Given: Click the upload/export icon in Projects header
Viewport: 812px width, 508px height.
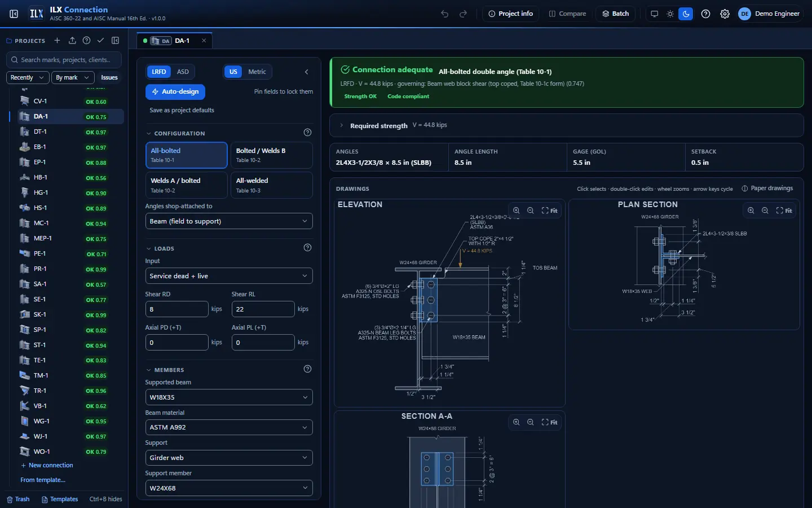Looking at the screenshot, I should pyautogui.click(x=72, y=41).
